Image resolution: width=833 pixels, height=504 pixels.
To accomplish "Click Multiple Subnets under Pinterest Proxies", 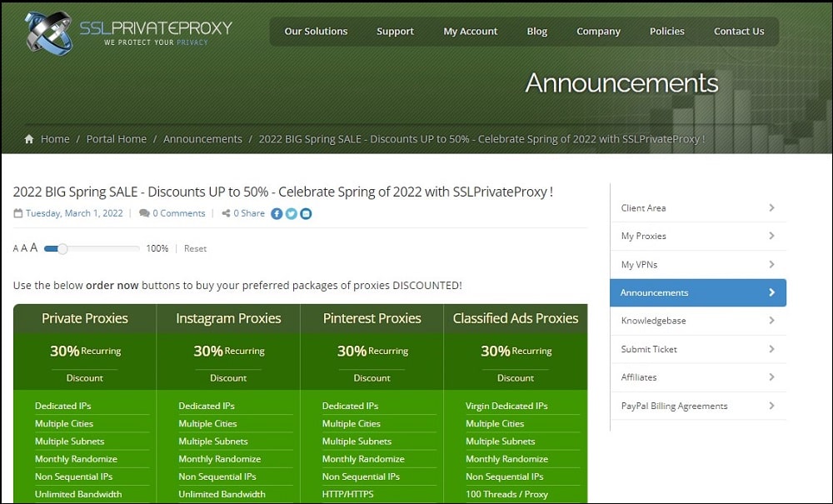I will 357,442.
